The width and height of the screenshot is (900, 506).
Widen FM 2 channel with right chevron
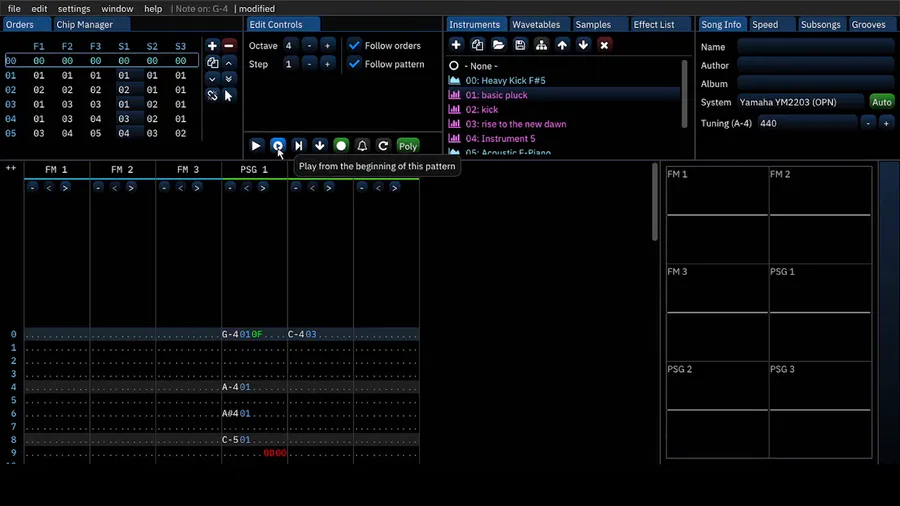pos(131,188)
